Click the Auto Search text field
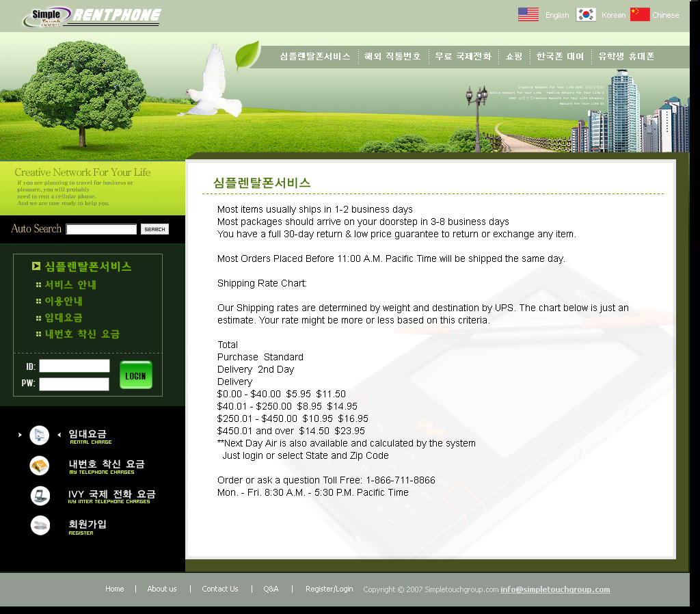Viewport: 700px width, 614px height. 101,230
